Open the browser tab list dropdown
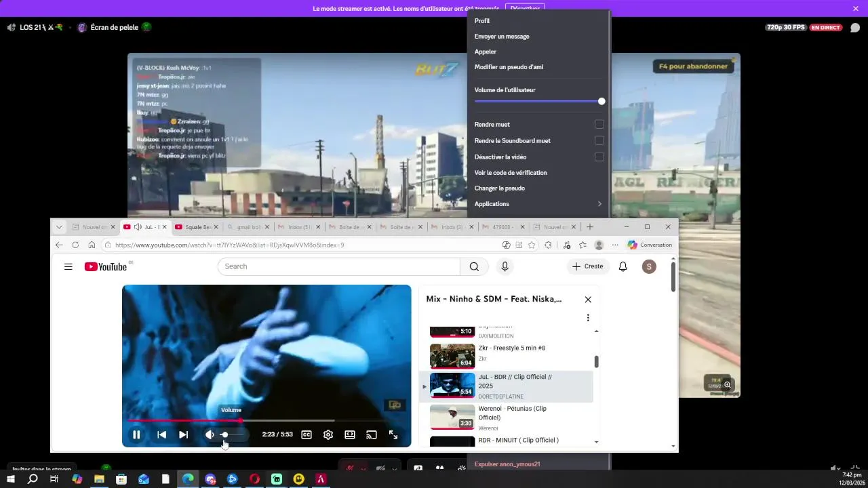The image size is (868, 488). pos(59,227)
